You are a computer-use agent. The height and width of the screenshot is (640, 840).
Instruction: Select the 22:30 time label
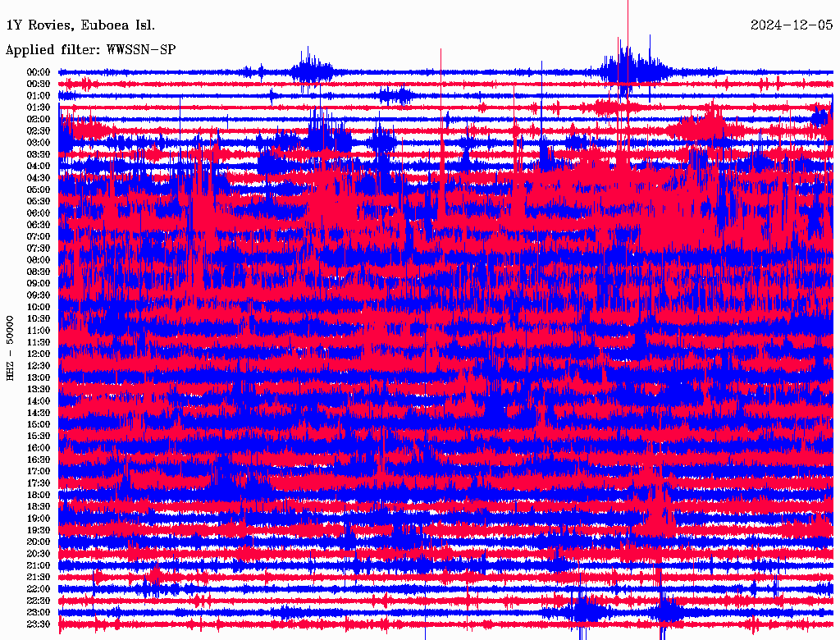point(39,601)
